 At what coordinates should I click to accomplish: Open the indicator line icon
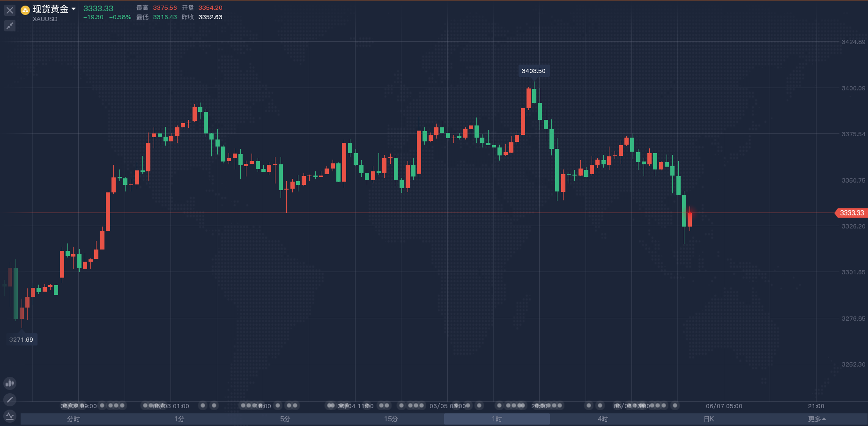tap(10, 416)
